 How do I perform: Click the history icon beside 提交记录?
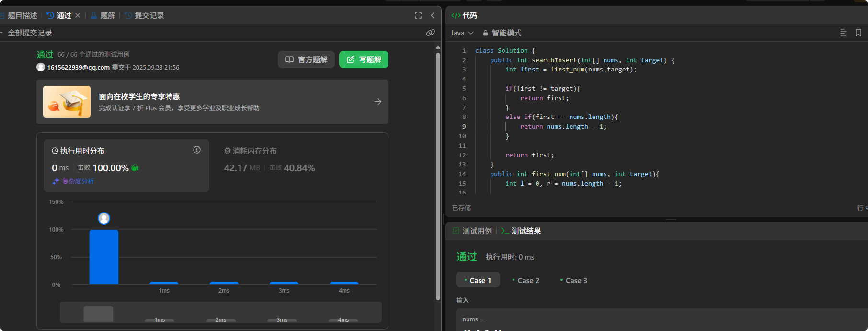[128, 15]
